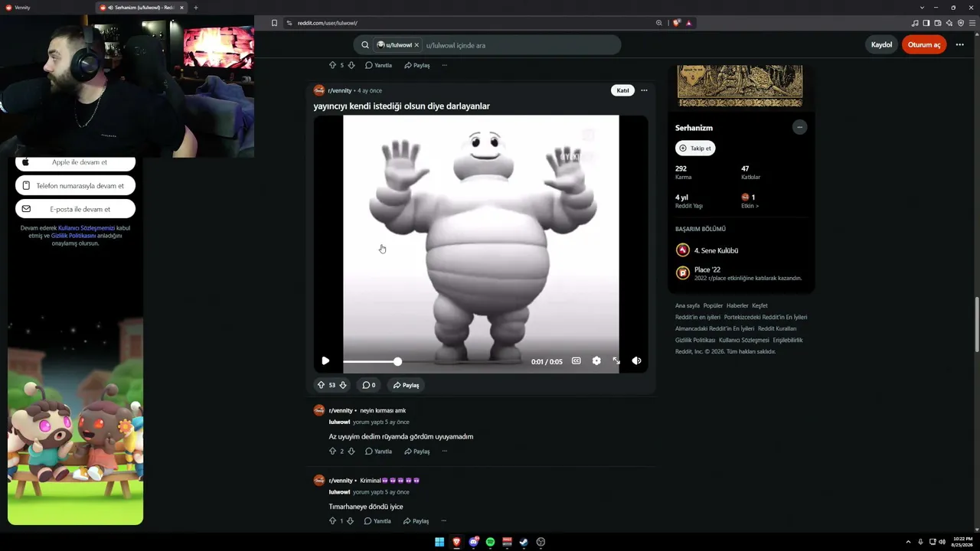Focus the 'u/lulwowl içinde ara' search field
The height and width of the screenshot is (551, 980).
pyautogui.click(x=521, y=45)
